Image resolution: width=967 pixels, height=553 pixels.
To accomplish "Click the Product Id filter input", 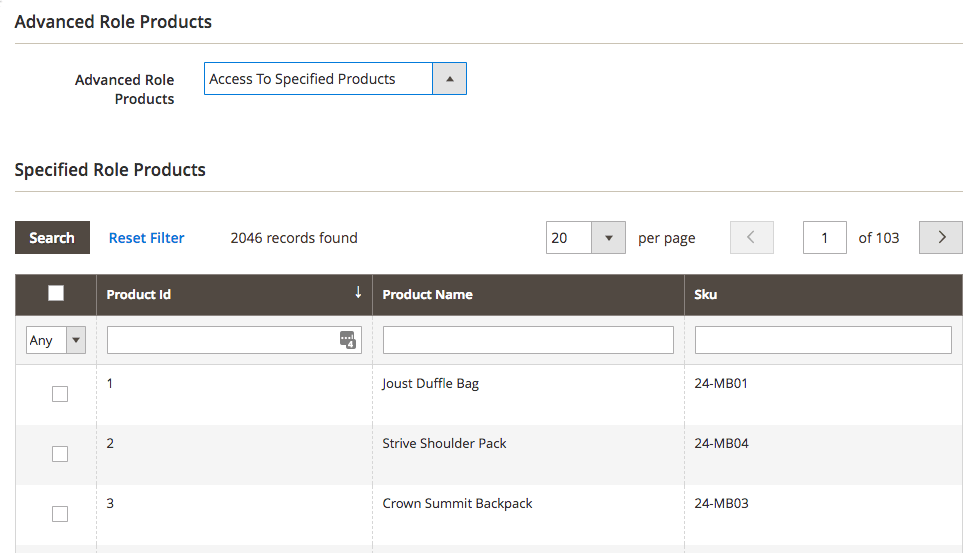I will click(222, 340).
